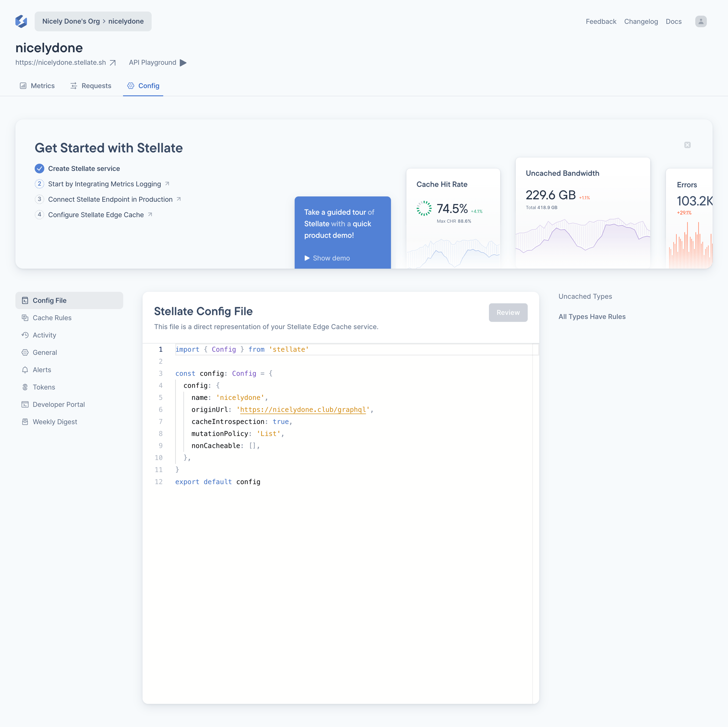Viewport: 728px width, 727px height.
Task: Click 'nicelydone' name value in code
Action: pos(240,397)
